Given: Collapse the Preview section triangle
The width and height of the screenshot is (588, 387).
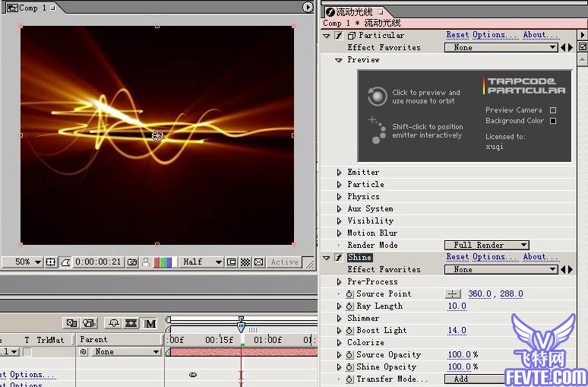Looking at the screenshot, I should point(339,60).
